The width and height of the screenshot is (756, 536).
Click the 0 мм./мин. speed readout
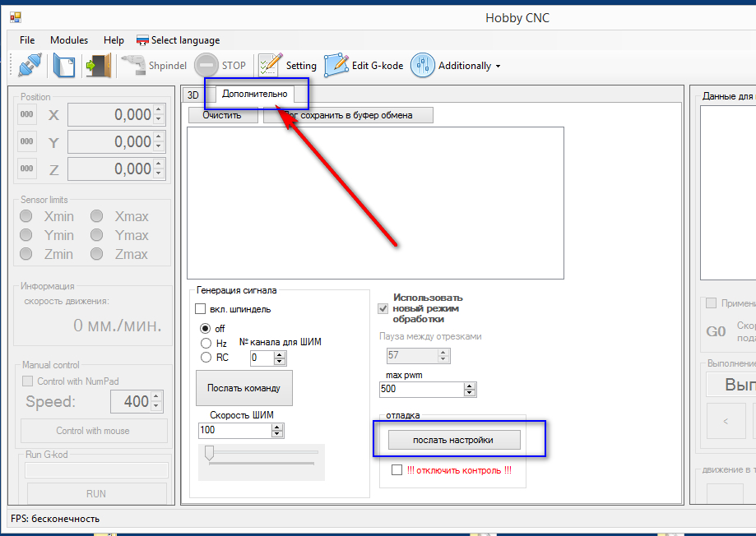point(117,326)
